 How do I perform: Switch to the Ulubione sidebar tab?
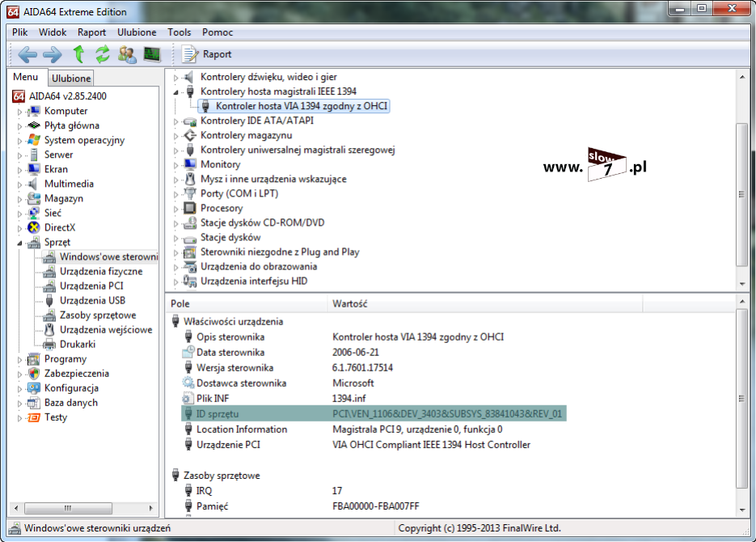tap(71, 78)
